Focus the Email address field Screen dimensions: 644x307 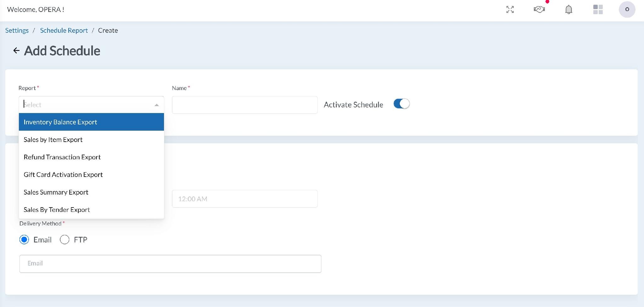coord(170,264)
